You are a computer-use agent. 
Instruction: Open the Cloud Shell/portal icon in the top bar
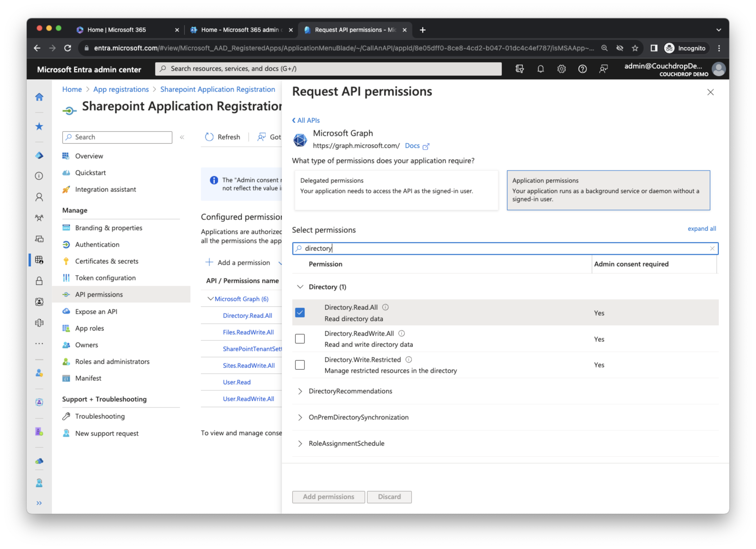519,69
